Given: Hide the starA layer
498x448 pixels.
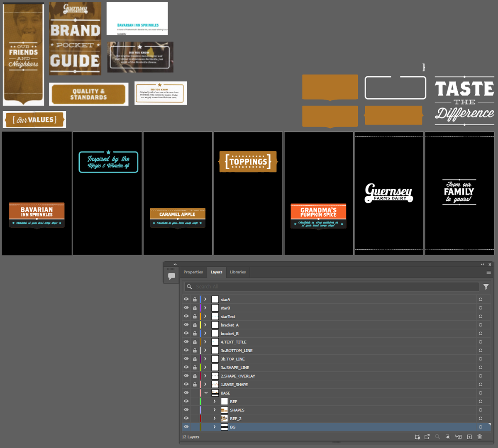Looking at the screenshot, I should pyautogui.click(x=186, y=299).
